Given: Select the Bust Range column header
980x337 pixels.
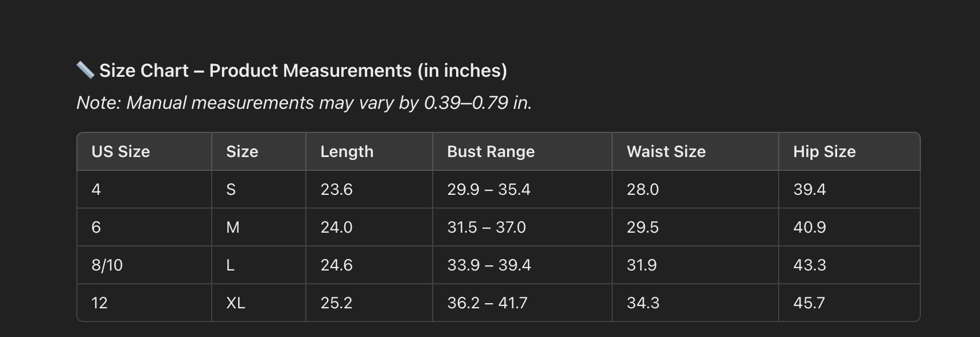Looking at the screenshot, I should point(522,151).
